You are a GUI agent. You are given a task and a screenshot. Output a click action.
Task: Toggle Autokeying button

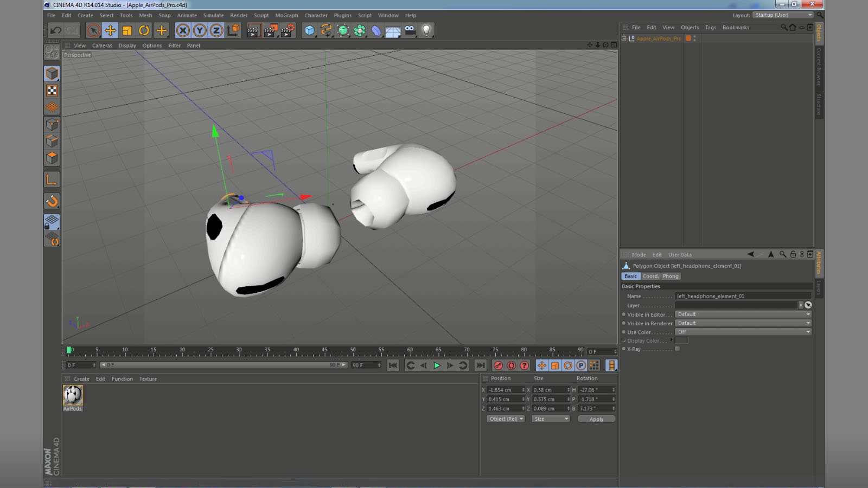click(511, 365)
